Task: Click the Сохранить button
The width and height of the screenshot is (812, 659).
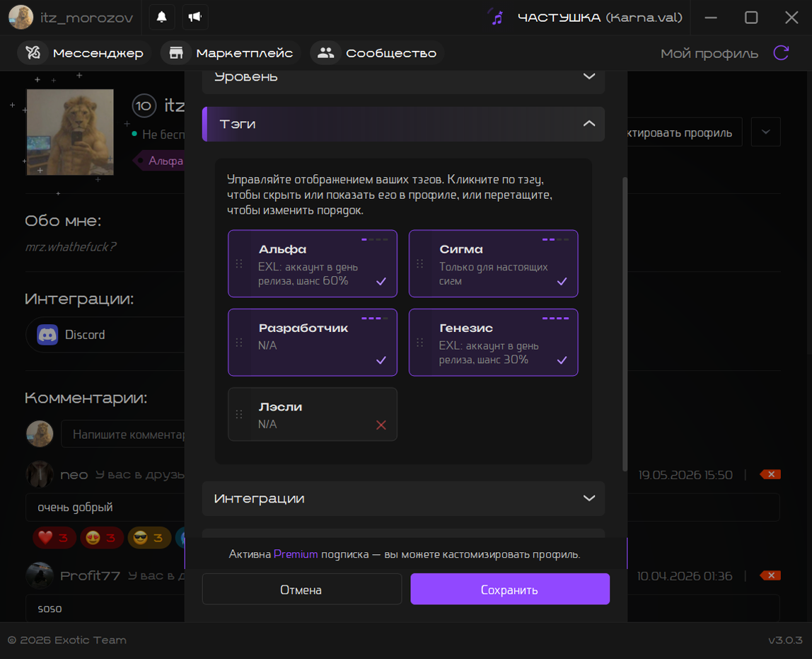Action: pyautogui.click(x=510, y=589)
